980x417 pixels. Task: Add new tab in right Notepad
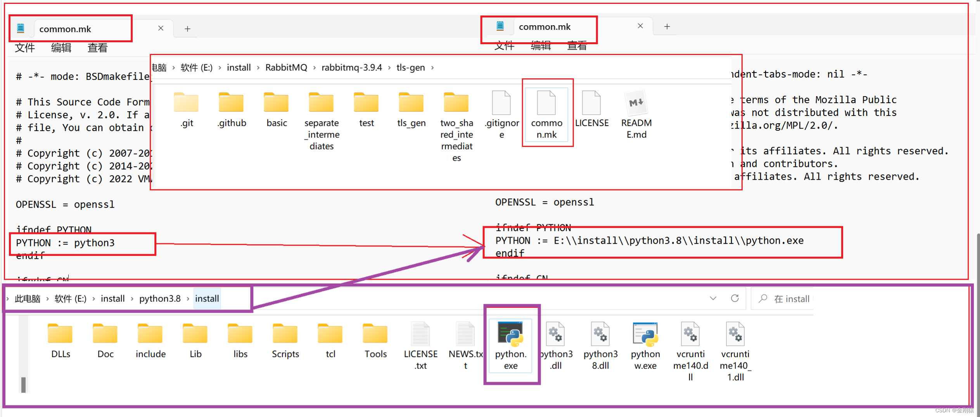coord(667,26)
